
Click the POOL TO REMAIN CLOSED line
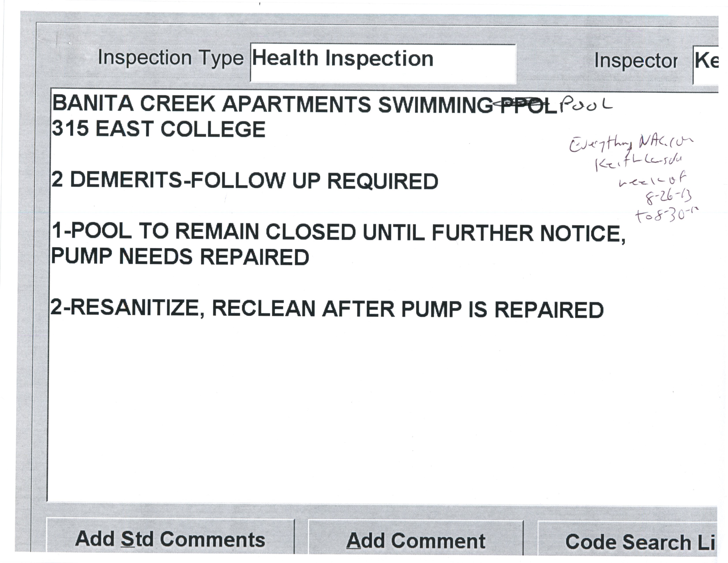(338, 232)
